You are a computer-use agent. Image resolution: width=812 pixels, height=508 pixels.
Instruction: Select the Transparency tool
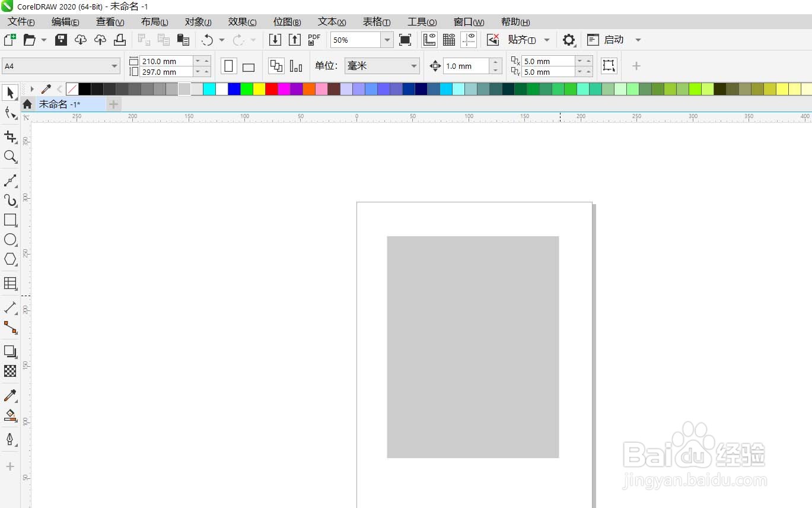click(10, 371)
